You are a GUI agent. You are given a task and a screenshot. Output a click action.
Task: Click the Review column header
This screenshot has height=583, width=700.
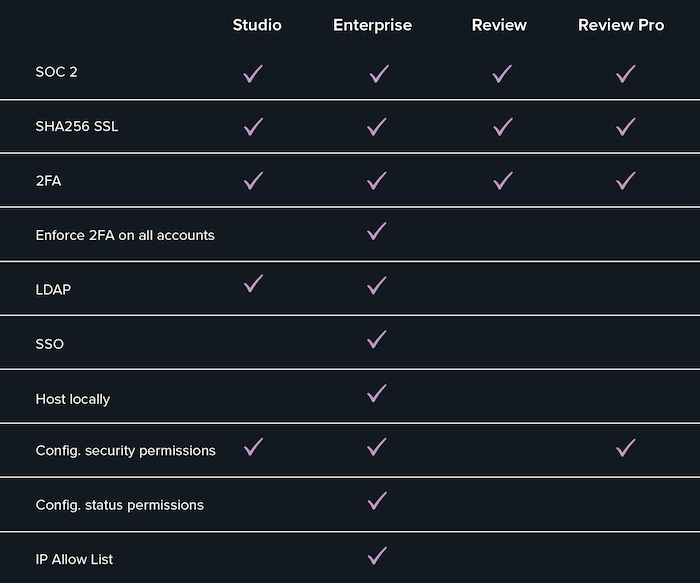(499, 25)
